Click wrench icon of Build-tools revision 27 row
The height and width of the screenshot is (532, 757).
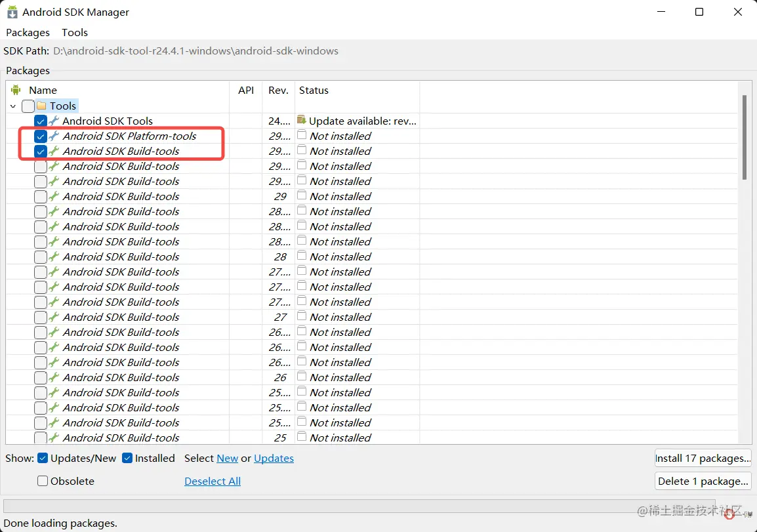point(54,317)
